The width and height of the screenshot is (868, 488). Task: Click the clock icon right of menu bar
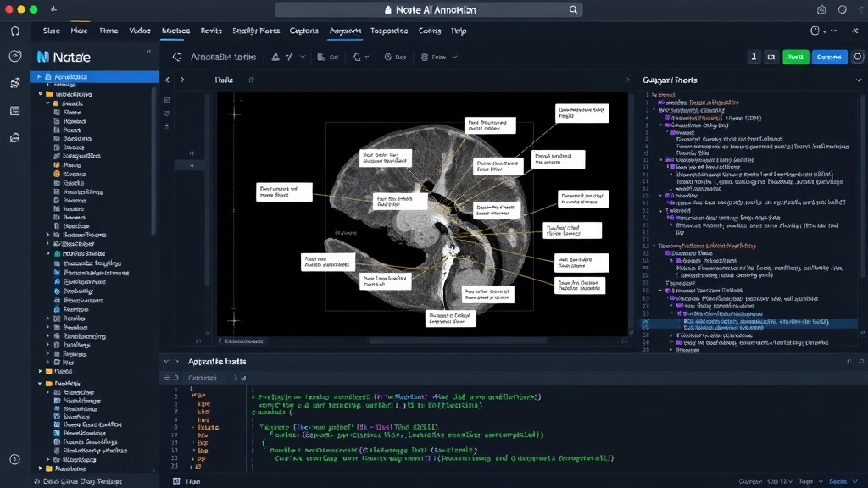tap(815, 31)
